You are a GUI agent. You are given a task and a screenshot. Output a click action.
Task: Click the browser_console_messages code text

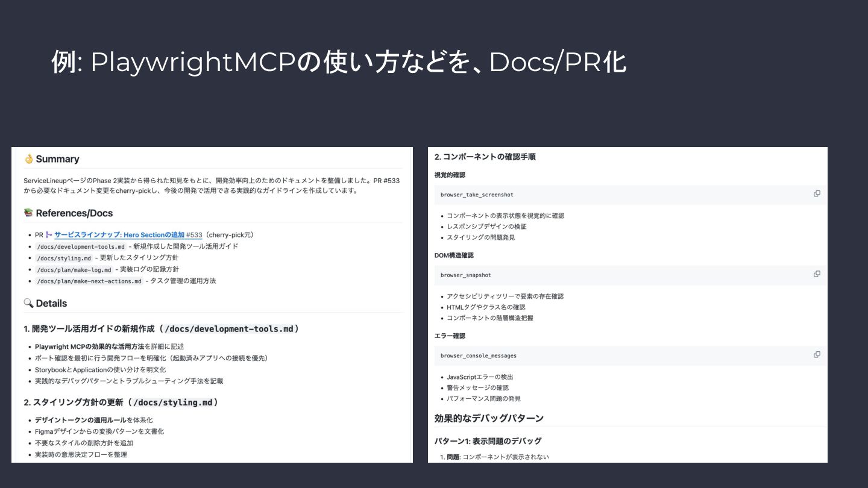click(x=479, y=355)
